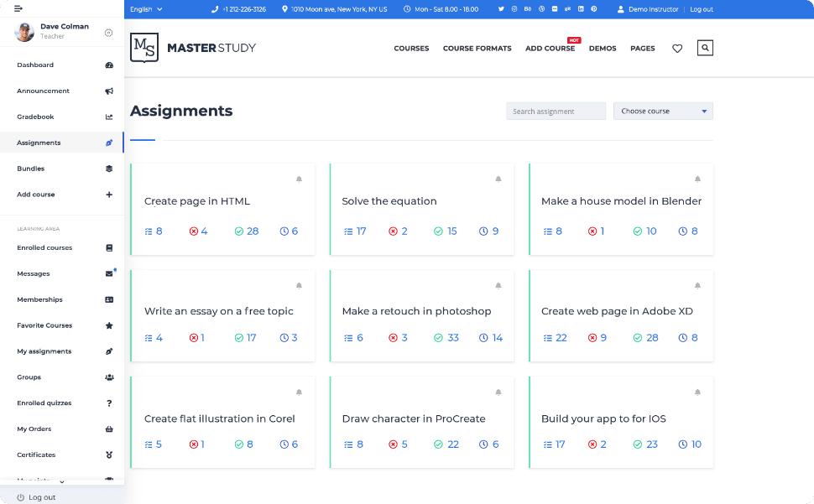The image size is (814, 504).
Task: Click Log out link in top bar
Action: [702, 9]
